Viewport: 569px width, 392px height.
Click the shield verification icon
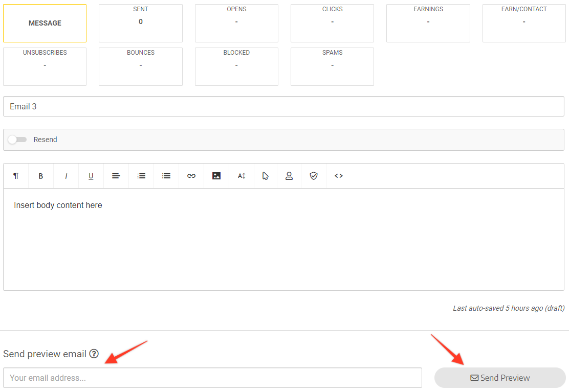[314, 176]
